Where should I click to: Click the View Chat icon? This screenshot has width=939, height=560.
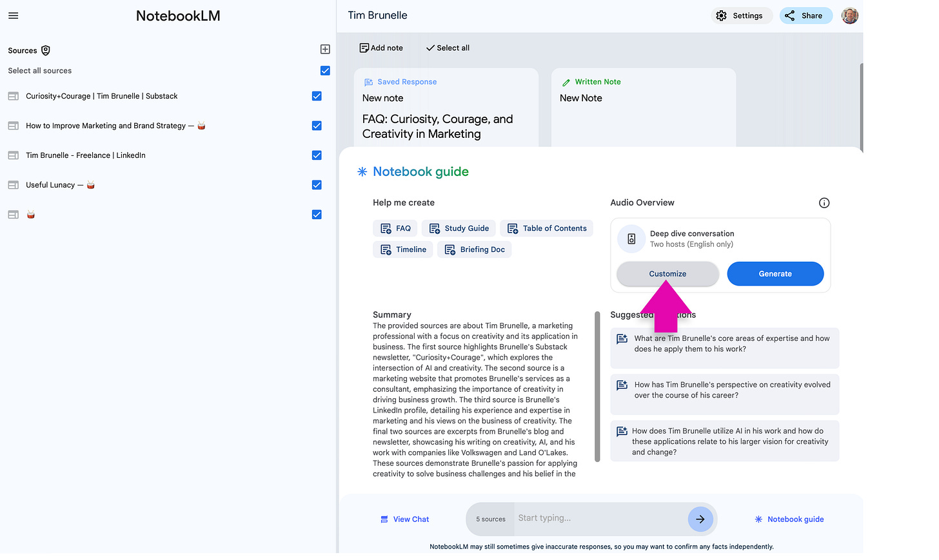pyautogui.click(x=384, y=519)
